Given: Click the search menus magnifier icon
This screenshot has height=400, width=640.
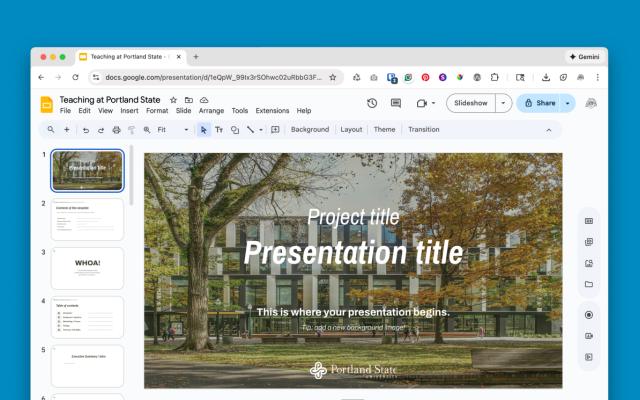Looking at the screenshot, I should 51,130.
